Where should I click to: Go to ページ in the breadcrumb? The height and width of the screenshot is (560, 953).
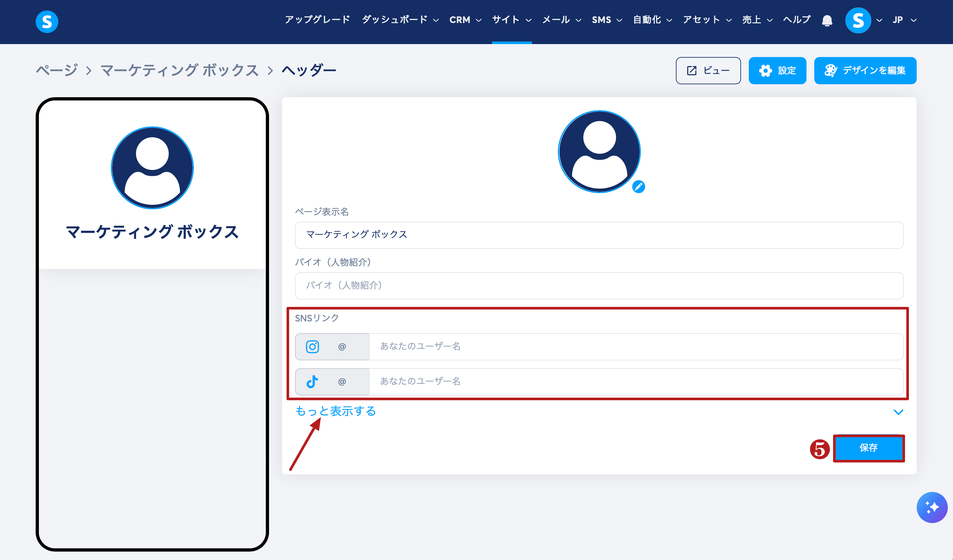pyautogui.click(x=57, y=71)
